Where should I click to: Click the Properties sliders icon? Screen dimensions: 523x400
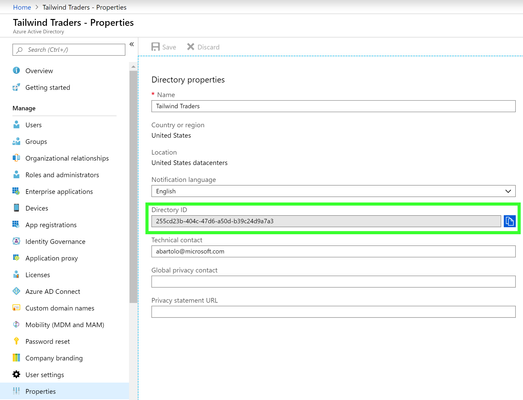[x=16, y=391]
